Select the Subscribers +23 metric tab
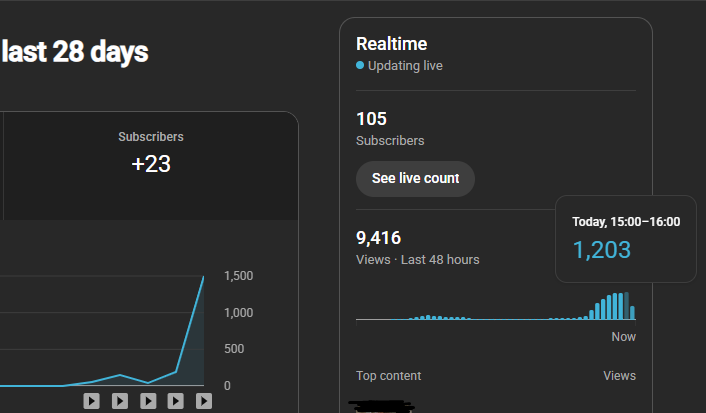 tap(151, 166)
